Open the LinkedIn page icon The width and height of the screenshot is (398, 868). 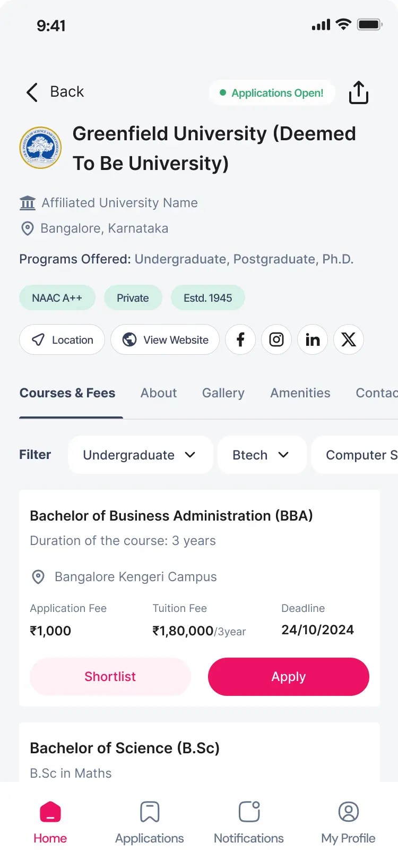(x=313, y=339)
